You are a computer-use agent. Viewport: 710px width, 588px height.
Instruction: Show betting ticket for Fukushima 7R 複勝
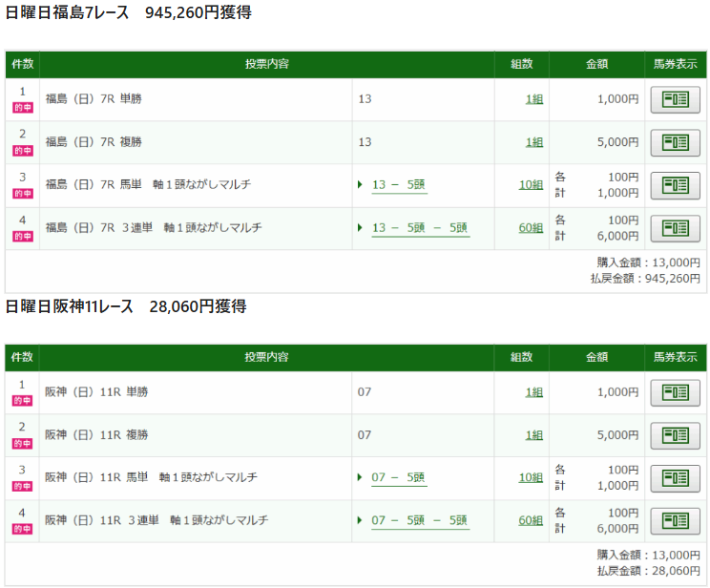point(675,142)
